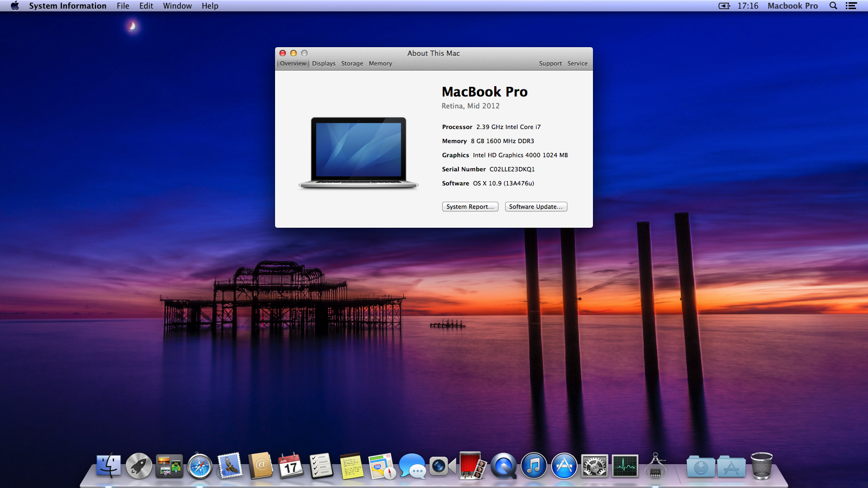Launch Safari compass icon
This screenshot has width=868, height=488.
200,466
